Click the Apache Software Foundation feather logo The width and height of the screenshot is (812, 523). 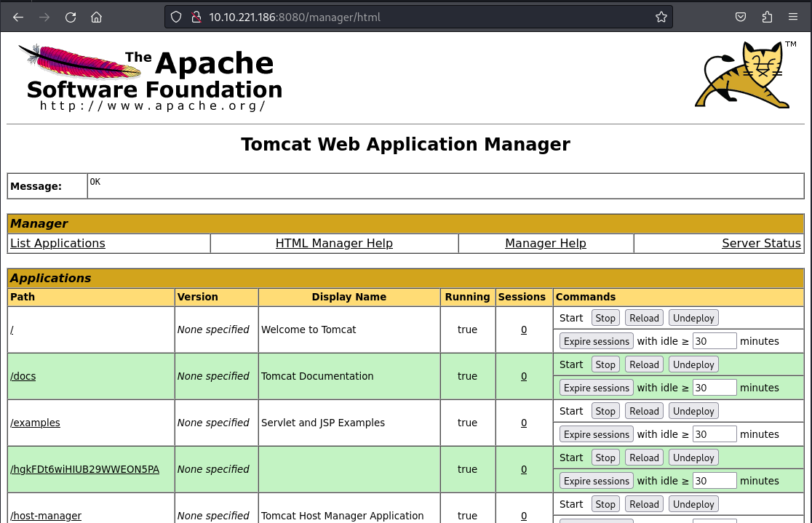[150, 78]
